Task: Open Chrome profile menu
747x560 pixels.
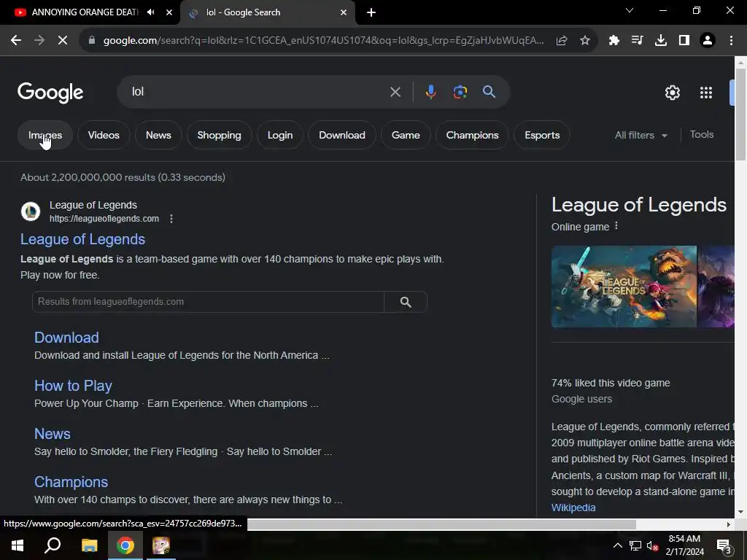Action: tap(708, 41)
